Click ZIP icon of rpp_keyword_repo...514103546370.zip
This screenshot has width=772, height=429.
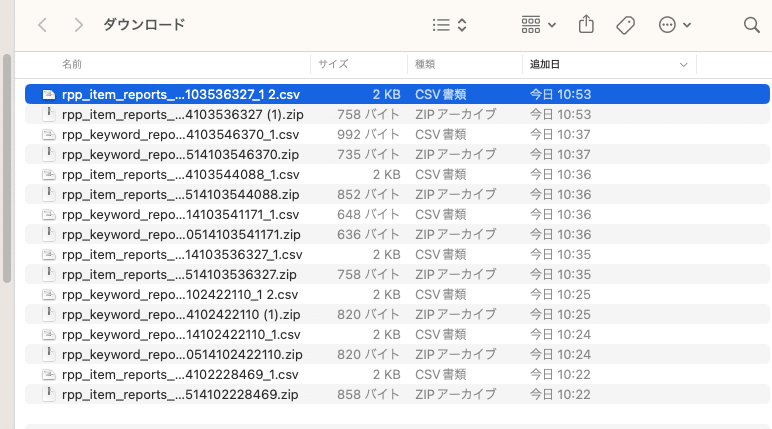click(48, 154)
